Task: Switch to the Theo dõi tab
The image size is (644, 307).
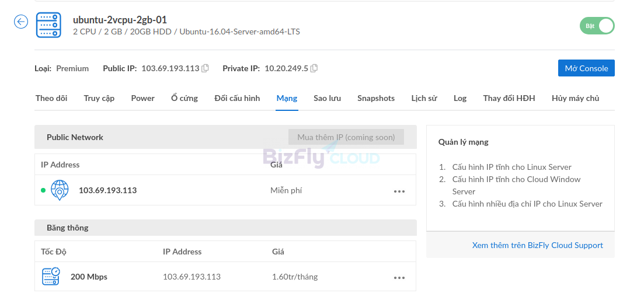Action: (51, 98)
